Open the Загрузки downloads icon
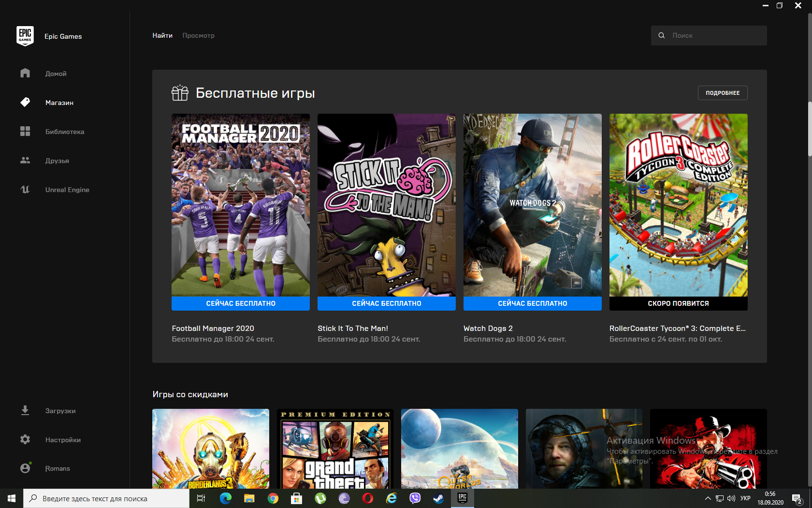Viewport: 812px width, 508px height. (x=25, y=410)
